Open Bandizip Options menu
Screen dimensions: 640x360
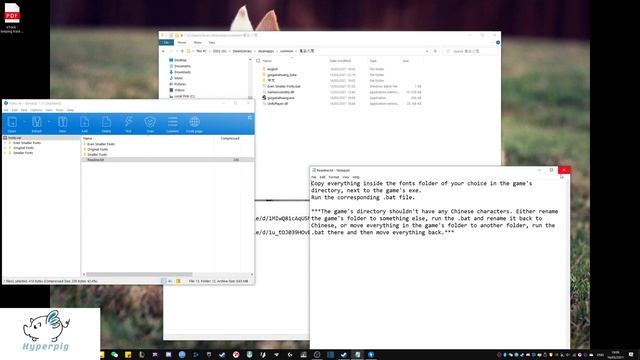tap(36, 110)
